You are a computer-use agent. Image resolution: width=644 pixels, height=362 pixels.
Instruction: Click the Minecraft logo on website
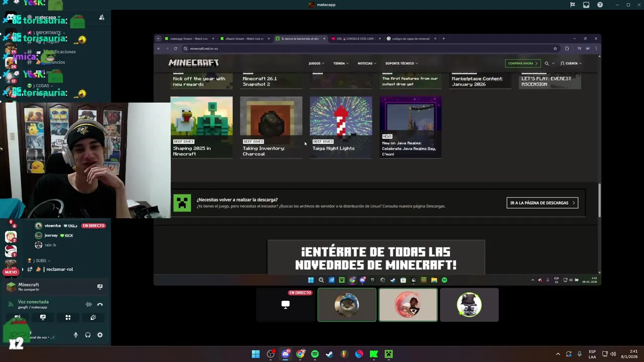tap(194, 63)
